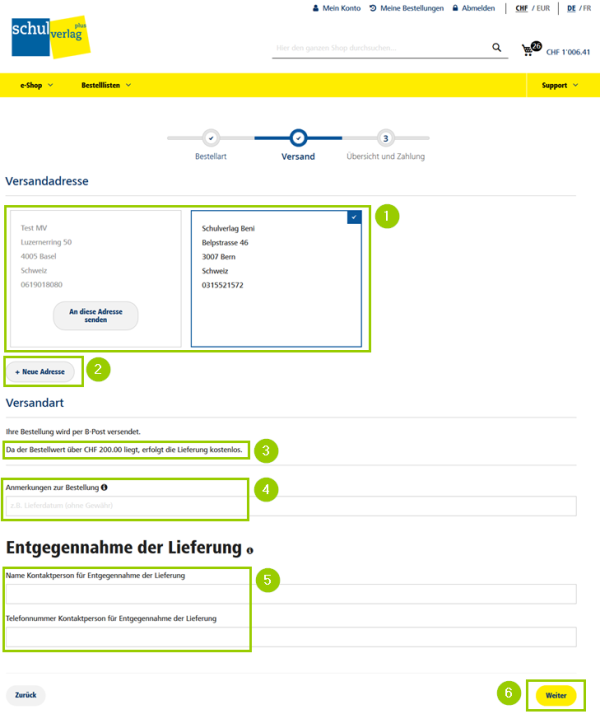Click step 3 Übersicht und Zahlung

385,138
